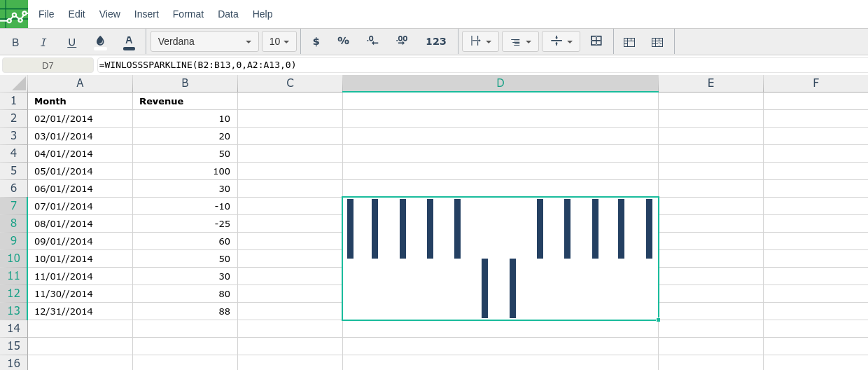
Task: Expand the font size 10 dropdown
Action: point(279,41)
